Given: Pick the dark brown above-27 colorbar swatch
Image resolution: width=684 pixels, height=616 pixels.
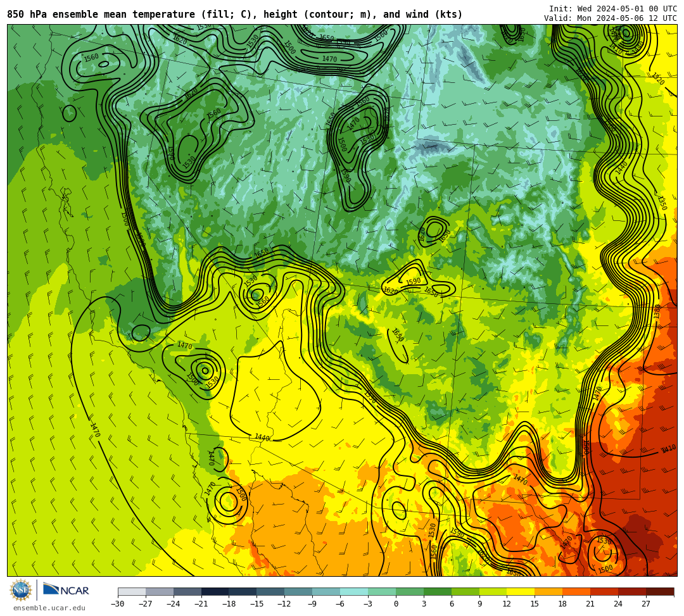Looking at the screenshot, I should coord(660,591).
